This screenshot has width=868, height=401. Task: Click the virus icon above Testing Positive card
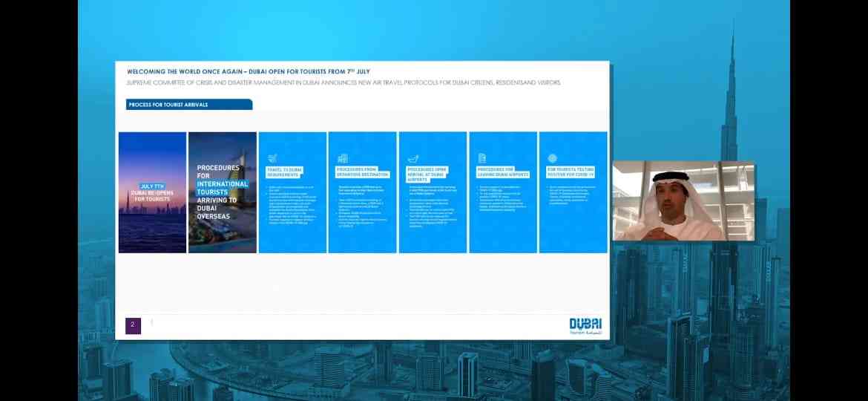[552, 158]
